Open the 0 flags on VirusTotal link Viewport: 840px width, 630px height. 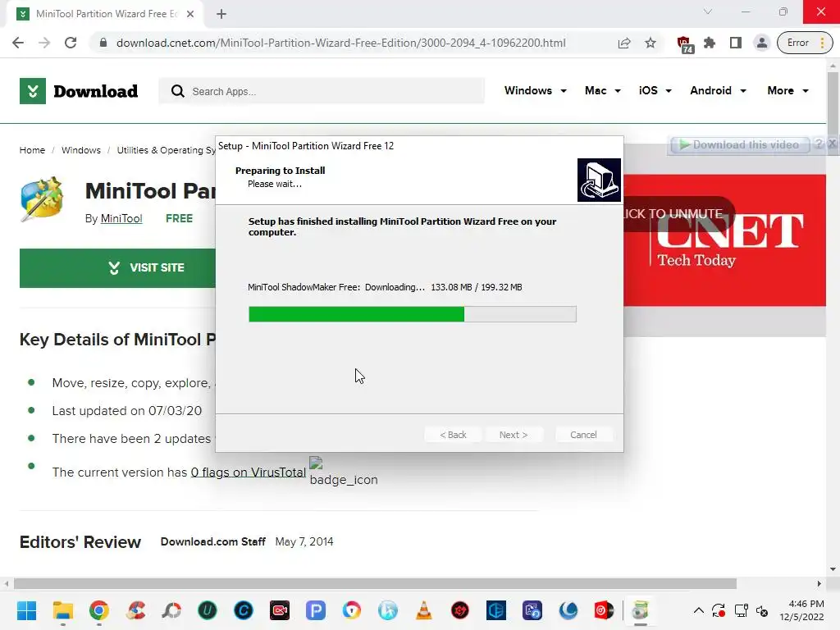248,472
